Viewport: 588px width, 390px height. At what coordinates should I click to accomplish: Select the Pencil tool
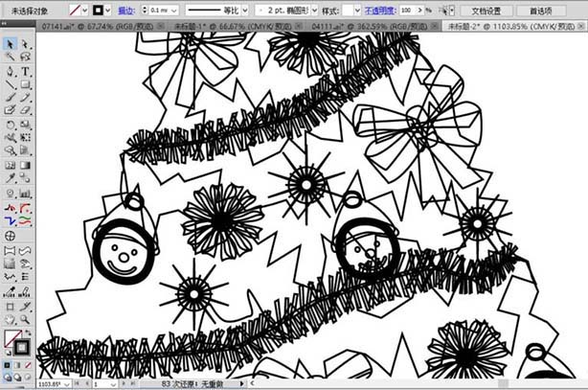coord(25,98)
